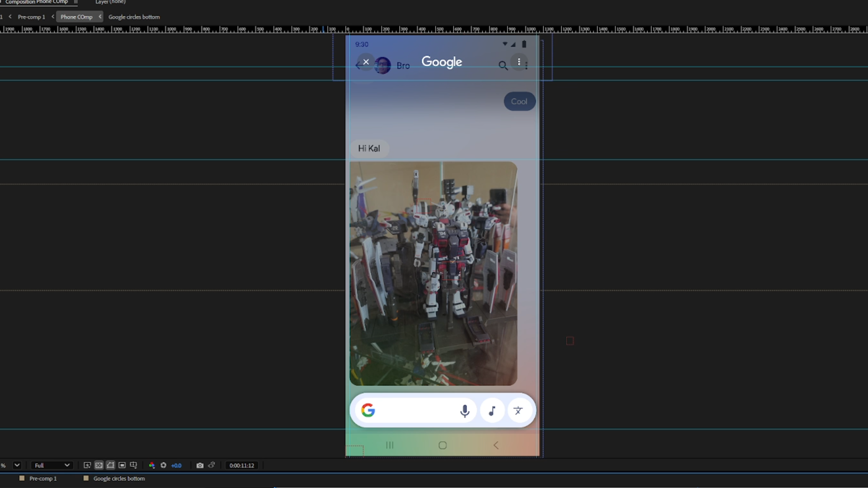Click the 0:00:11:12 timecode field
Viewport: 868px width, 488px height.
tap(241, 465)
